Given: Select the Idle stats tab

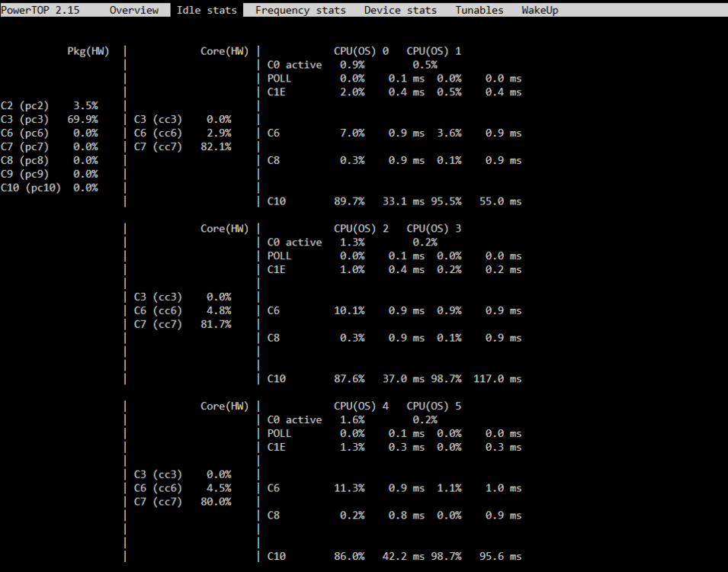Looking at the screenshot, I should pos(207,10).
